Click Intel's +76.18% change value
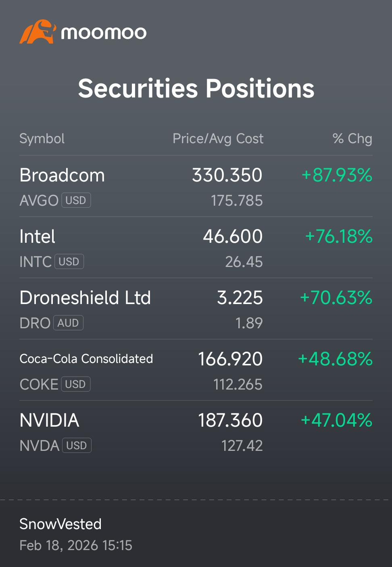 [x=339, y=237]
